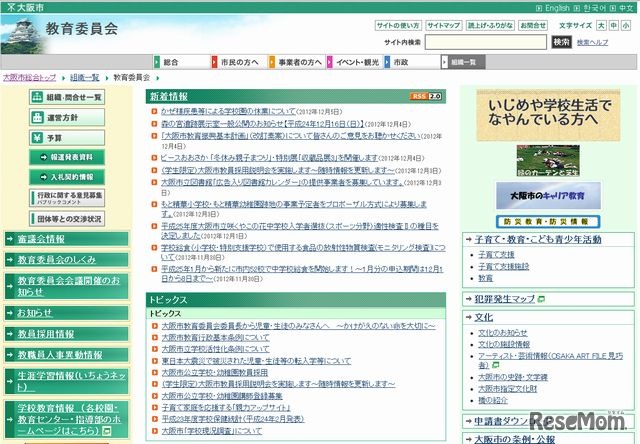
Task: Open 大阪市の史跡・文学碑 link
Action: [x=513, y=377]
